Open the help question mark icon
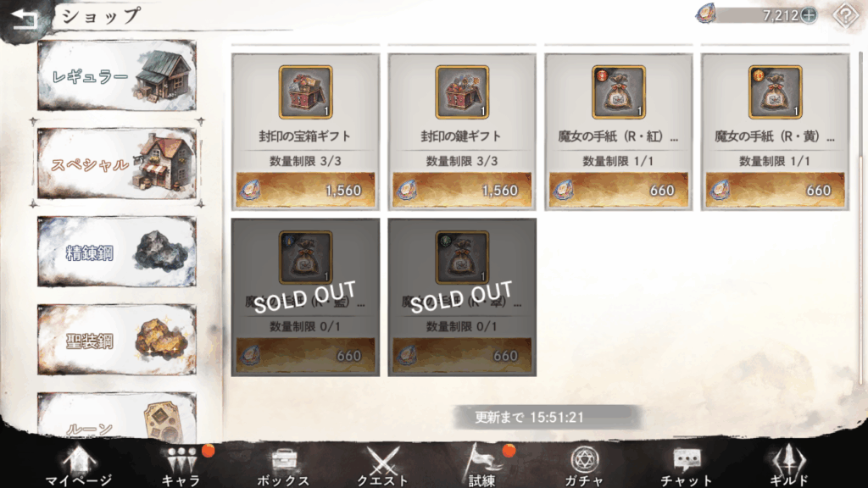This screenshot has height=488, width=868. pos(846,15)
